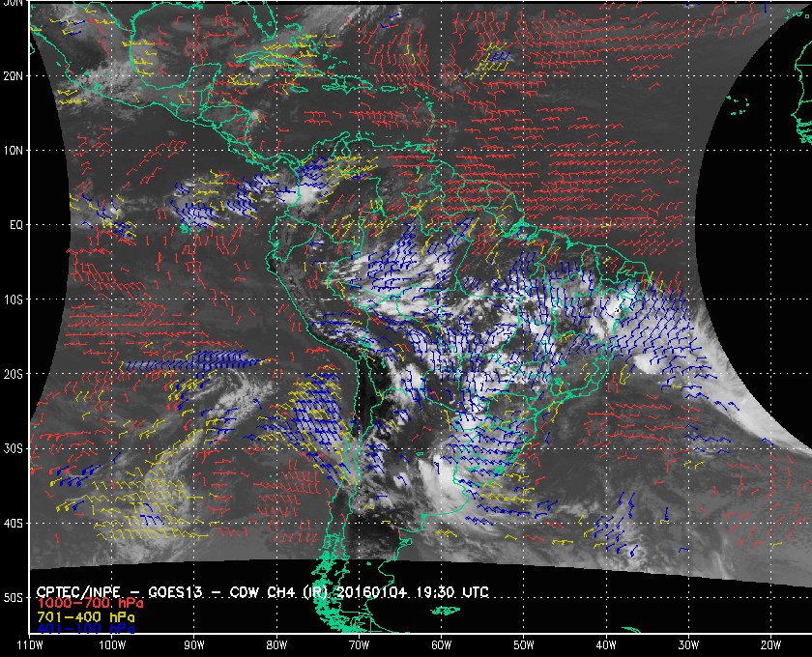The height and width of the screenshot is (657, 812).
Task: Click the 30S latitude label
Action: click(x=13, y=448)
